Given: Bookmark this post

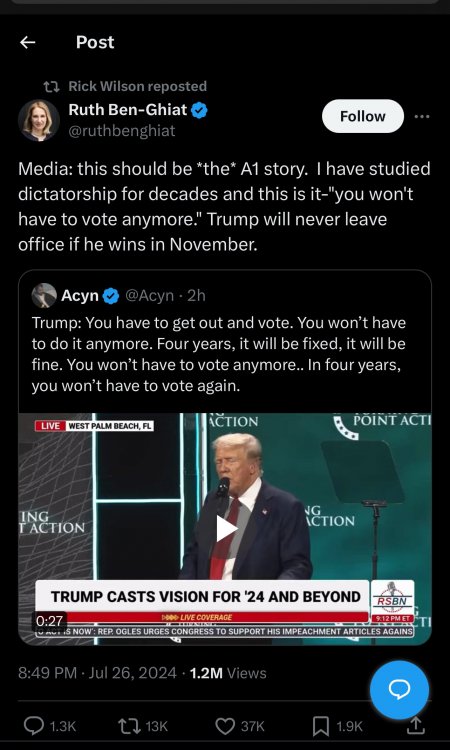Looking at the screenshot, I should point(320,727).
